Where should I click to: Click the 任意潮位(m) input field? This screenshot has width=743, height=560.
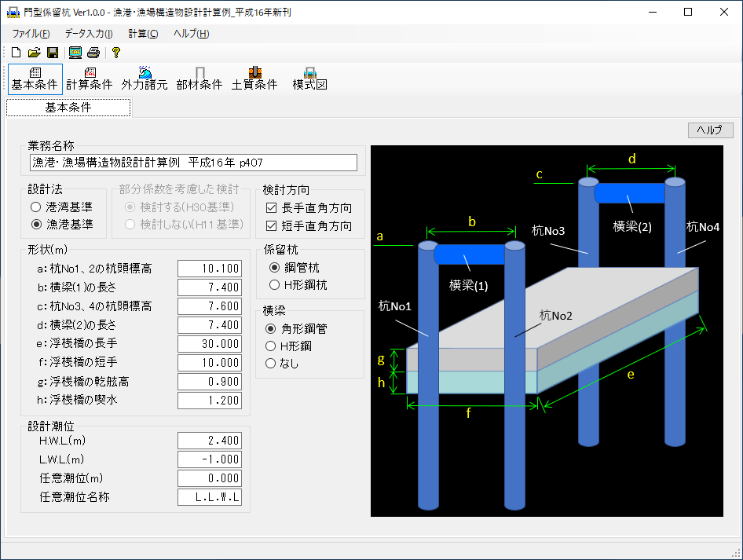click(210, 478)
